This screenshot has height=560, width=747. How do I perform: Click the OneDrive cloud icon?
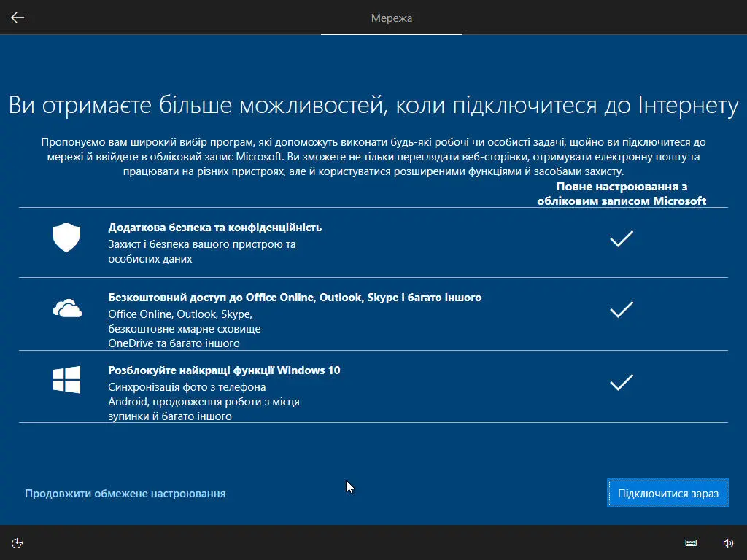point(66,308)
